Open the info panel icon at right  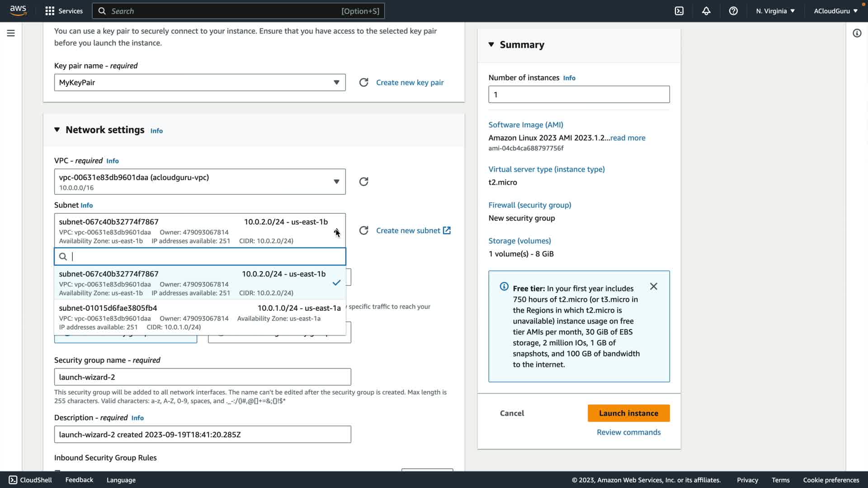click(x=857, y=33)
